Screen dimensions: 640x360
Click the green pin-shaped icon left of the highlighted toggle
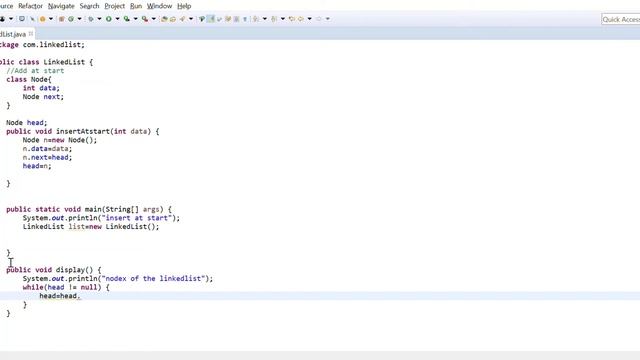pos(202,19)
